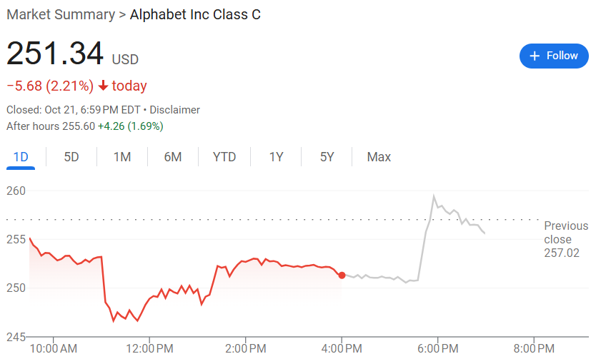Show the 1M price chart
Viewport: 611px width, 364px height.
[x=122, y=157]
